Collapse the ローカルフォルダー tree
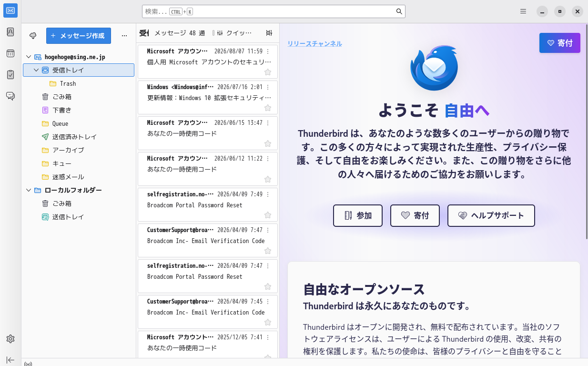 click(29, 190)
